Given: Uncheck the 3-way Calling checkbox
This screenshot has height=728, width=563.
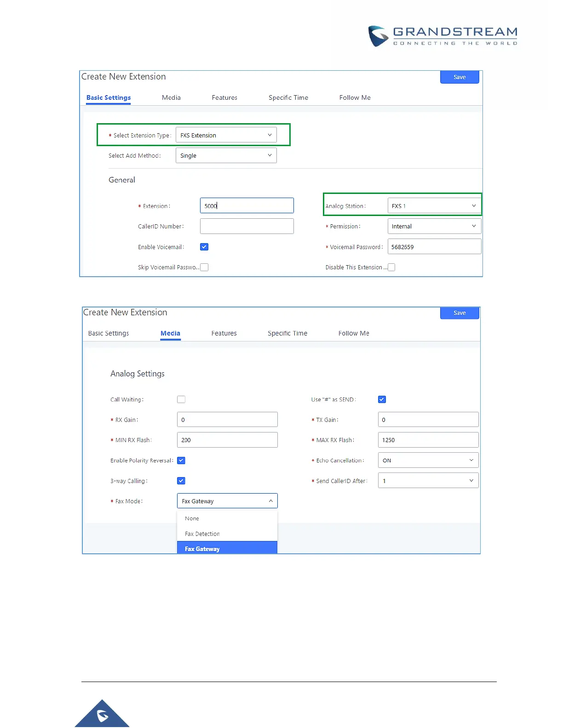Looking at the screenshot, I should pyautogui.click(x=181, y=481).
